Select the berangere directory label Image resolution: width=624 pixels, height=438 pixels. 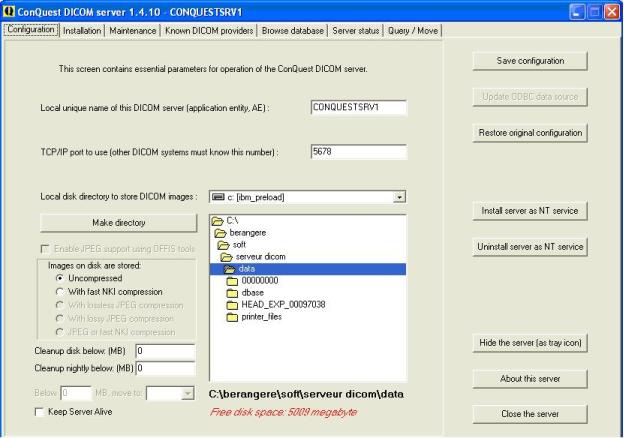[248, 233]
